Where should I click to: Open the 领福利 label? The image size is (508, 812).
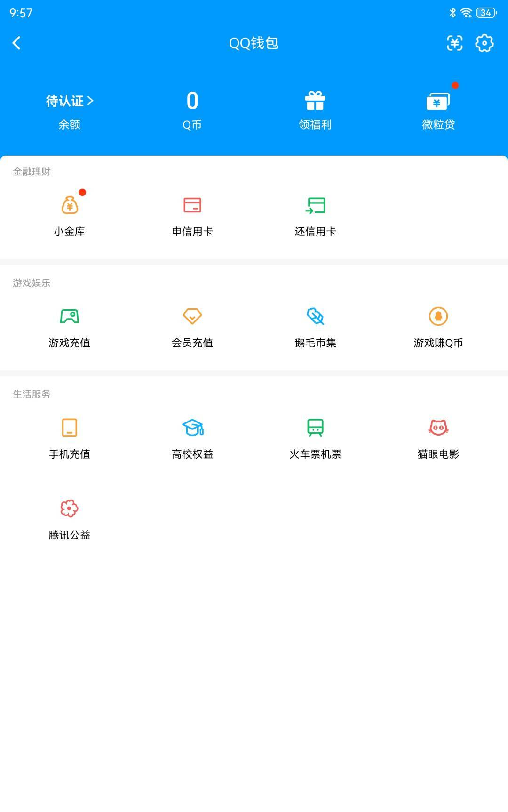pos(315,125)
